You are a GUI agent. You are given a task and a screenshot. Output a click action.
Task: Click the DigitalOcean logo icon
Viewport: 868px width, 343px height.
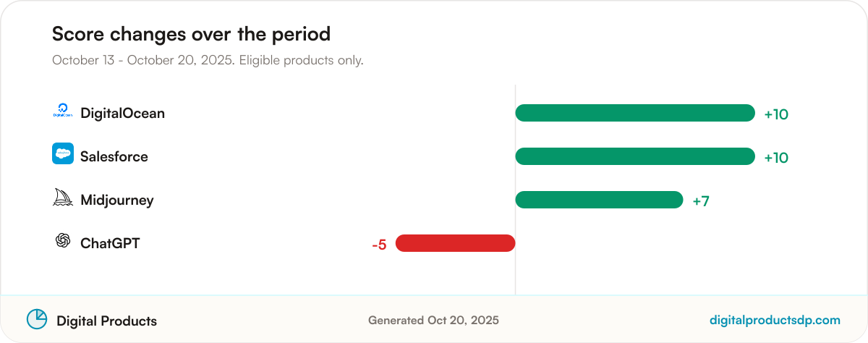[63, 111]
